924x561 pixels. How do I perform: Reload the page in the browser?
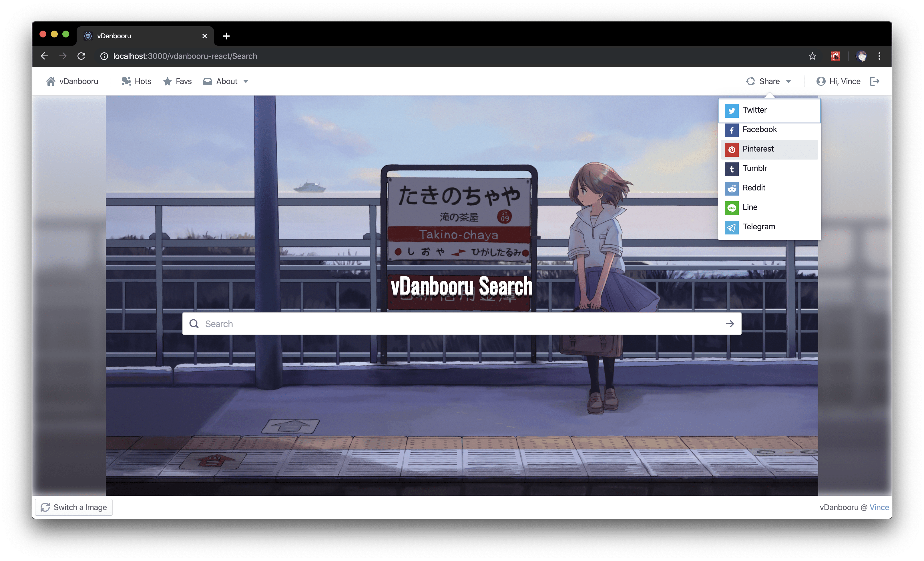tap(81, 56)
